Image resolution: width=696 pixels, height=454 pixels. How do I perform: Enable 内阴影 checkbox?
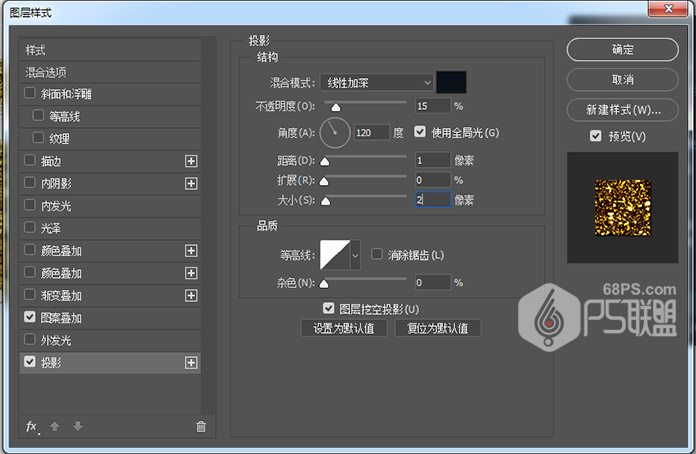(x=30, y=182)
